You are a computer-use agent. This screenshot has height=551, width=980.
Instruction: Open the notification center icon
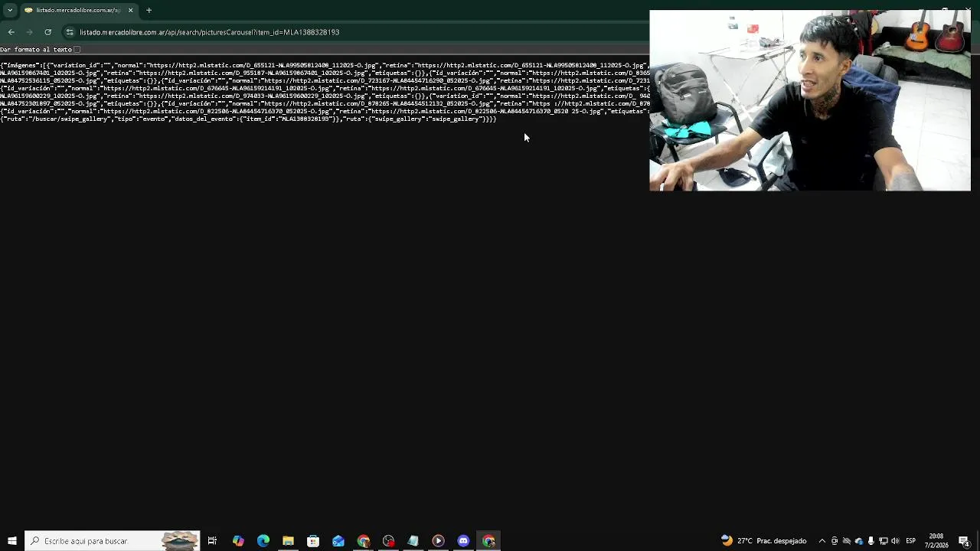(x=964, y=541)
